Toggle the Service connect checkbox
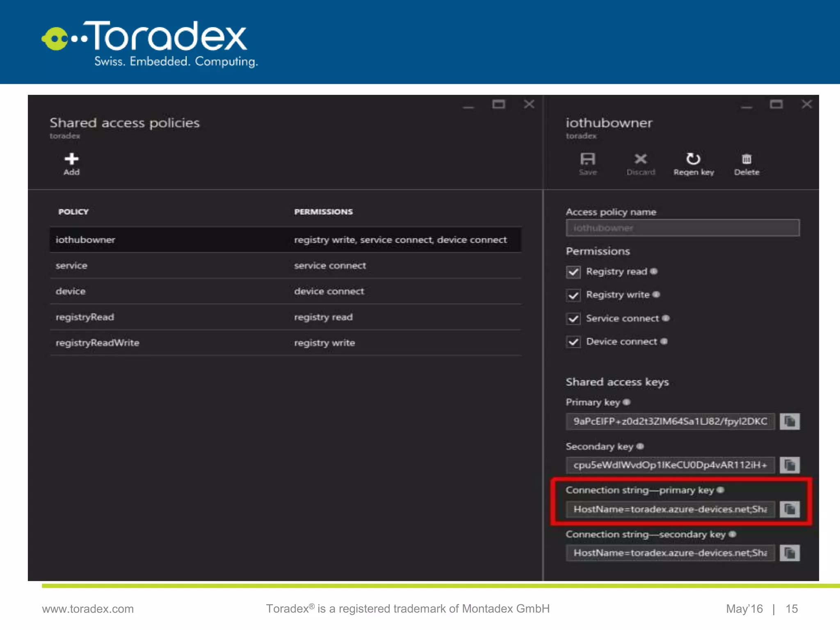 click(x=573, y=319)
